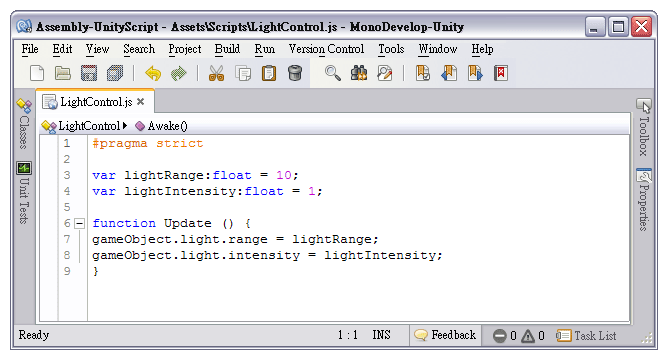Open the File menu
668x360 pixels.
click(x=30, y=49)
